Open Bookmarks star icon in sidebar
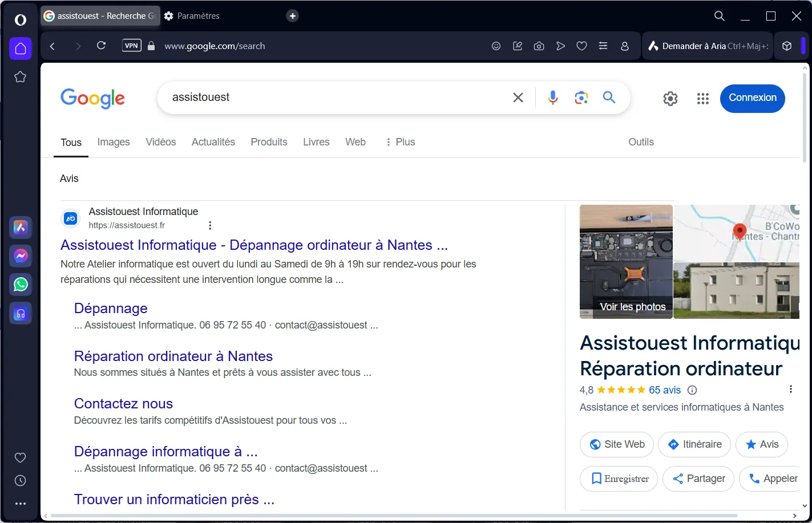 [21, 77]
